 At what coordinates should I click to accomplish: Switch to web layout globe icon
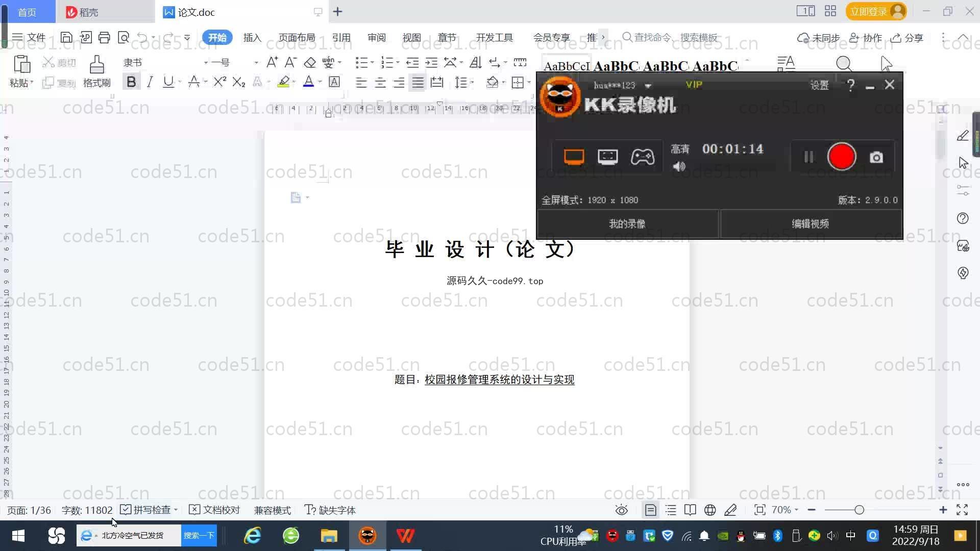pos(710,510)
